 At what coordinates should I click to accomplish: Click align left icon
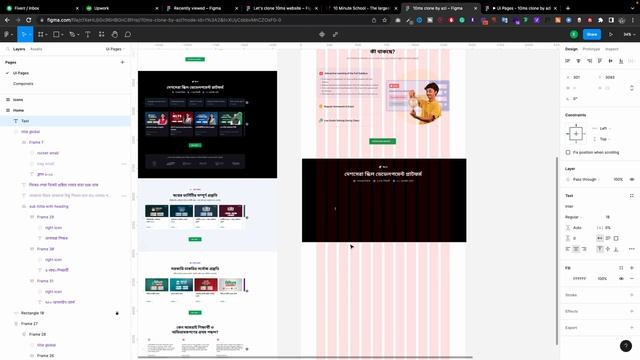pyautogui.click(x=568, y=61)
